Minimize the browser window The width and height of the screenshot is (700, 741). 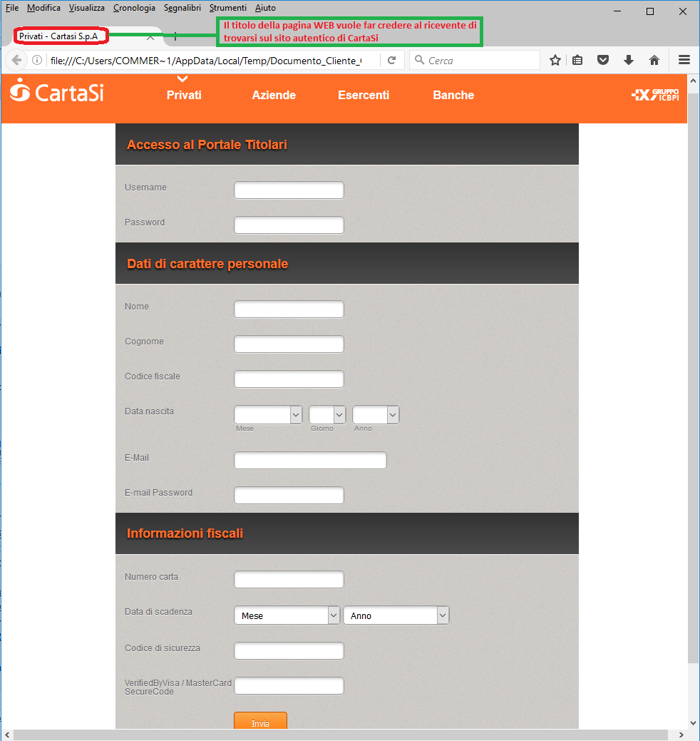(x=617, y=11)
